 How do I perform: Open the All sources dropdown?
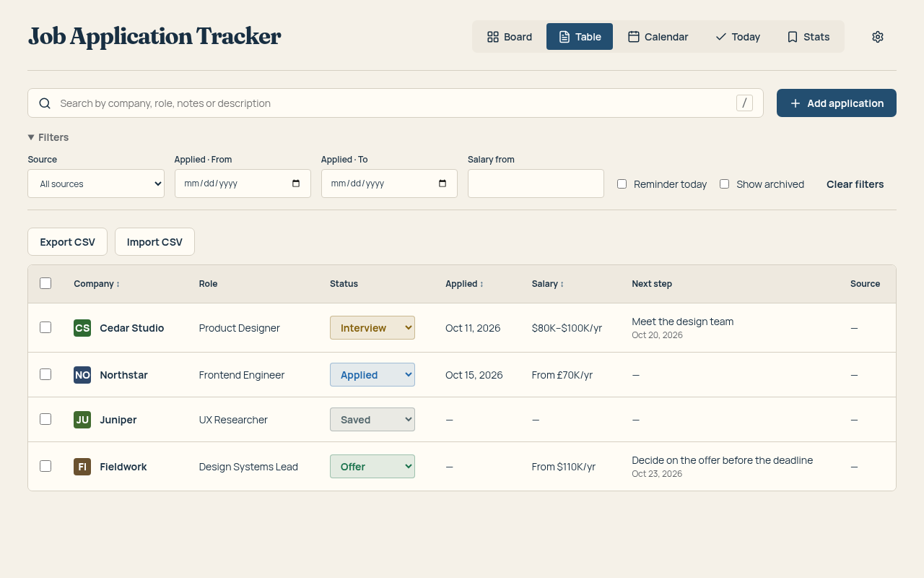coord(96,184)
